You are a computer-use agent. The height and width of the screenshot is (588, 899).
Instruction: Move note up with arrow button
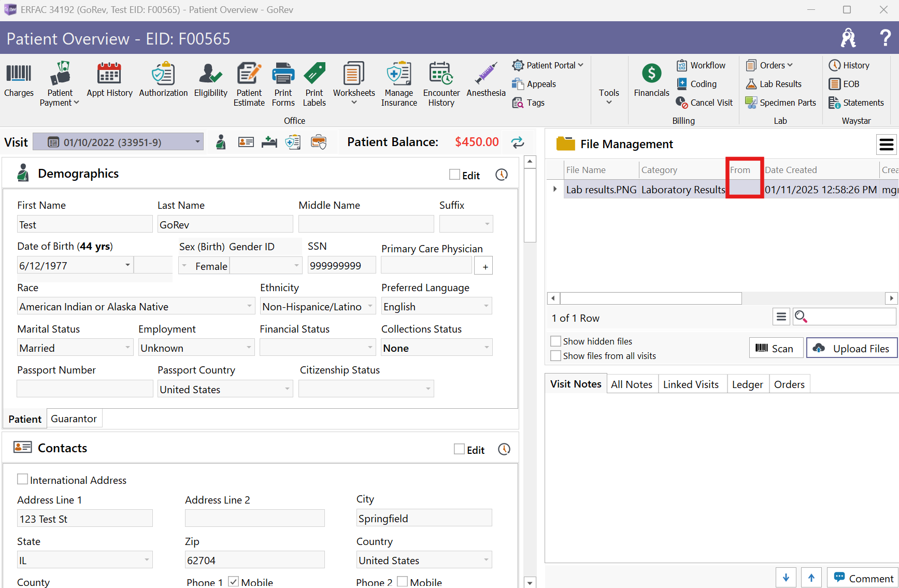[811, 578]
